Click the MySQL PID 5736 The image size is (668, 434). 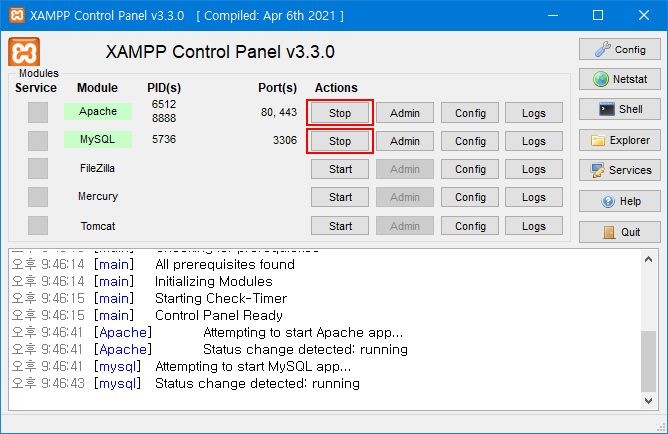click(x=164, y=139)
